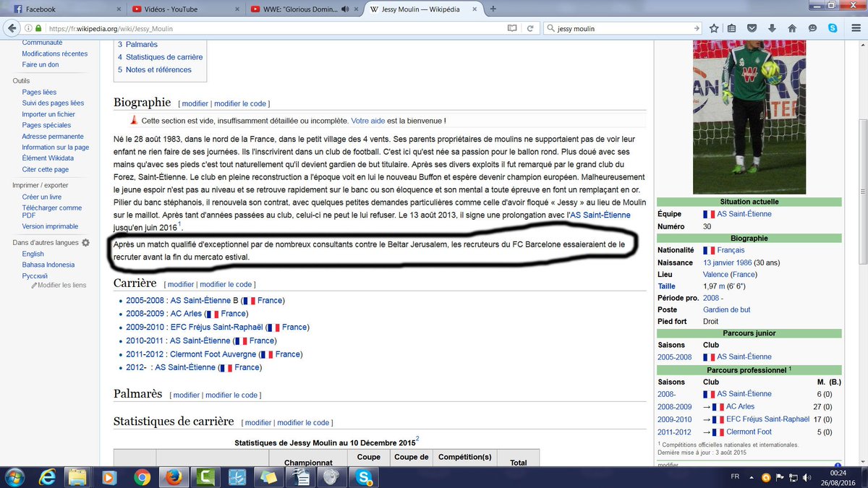Click "modifier le code" next to Biographie
The width and height of the screenshot is (868, 488).
coord(242,104)
